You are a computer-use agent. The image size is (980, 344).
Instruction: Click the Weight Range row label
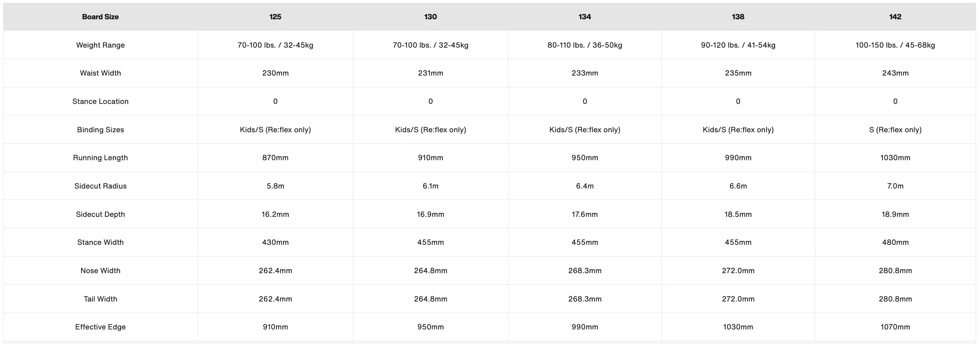point(100,45)
